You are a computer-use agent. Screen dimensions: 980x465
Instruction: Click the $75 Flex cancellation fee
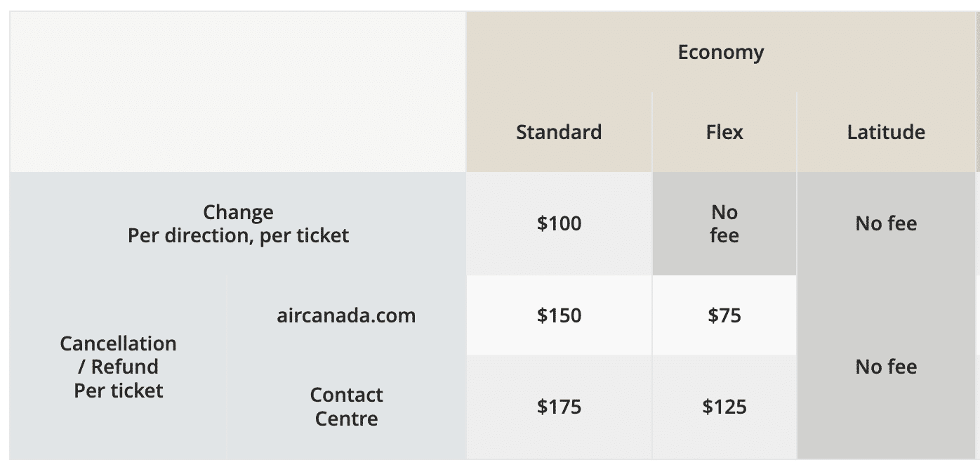point(724,315)
